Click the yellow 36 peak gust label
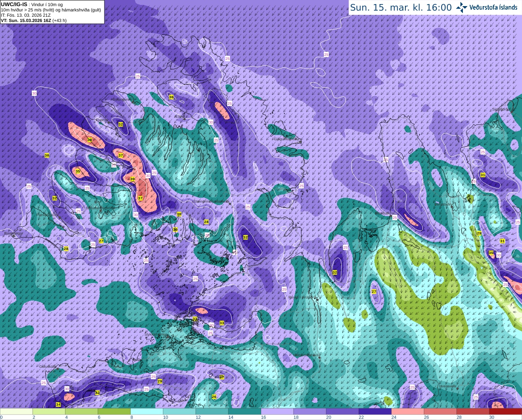This screenshot has width=522, height=420. click(90, 140)
